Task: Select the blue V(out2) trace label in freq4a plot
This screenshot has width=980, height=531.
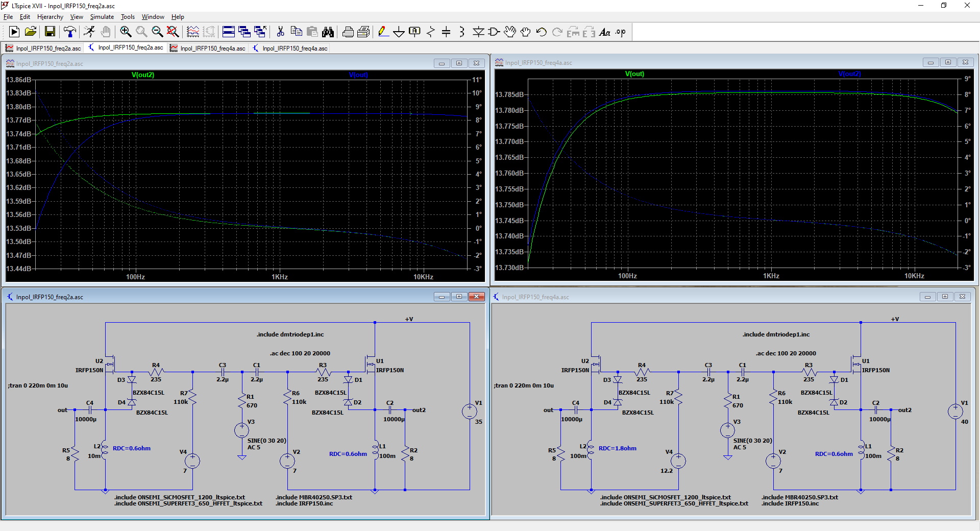Action: click(849, 74)
